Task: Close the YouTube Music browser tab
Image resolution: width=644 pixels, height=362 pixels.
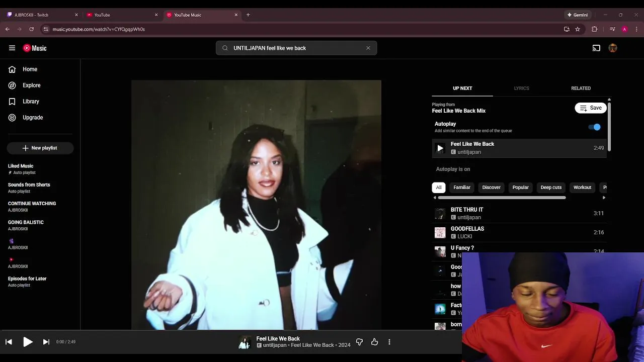Action: 236,15
